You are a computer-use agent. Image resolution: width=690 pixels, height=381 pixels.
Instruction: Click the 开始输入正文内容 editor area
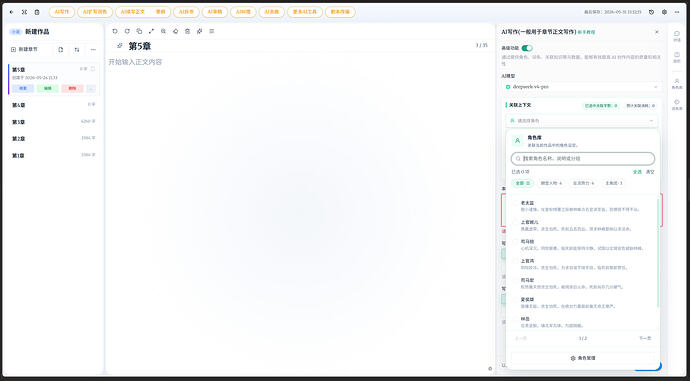point(135,62)
